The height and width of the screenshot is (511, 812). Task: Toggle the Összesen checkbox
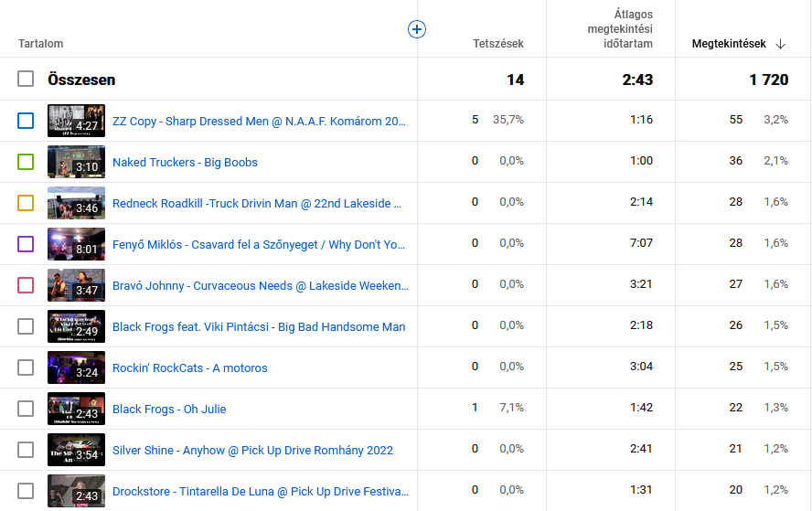click(x=26, y=80)
